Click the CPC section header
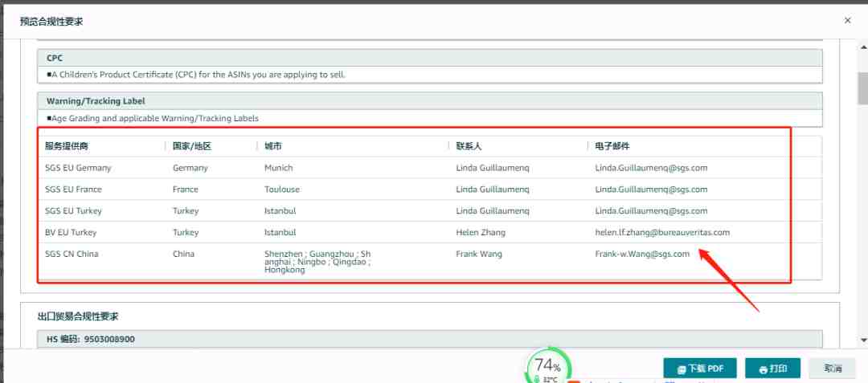The width and height of the screenshot is (868, 383). pos(429,58)
